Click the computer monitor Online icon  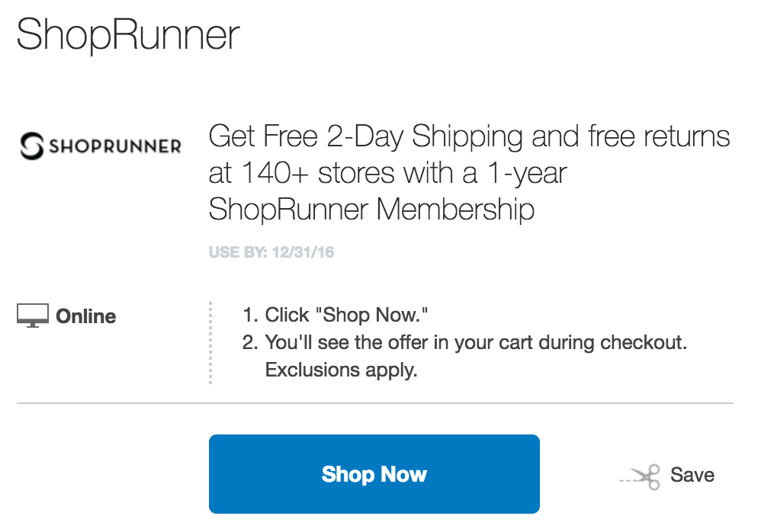click(33, 316)
